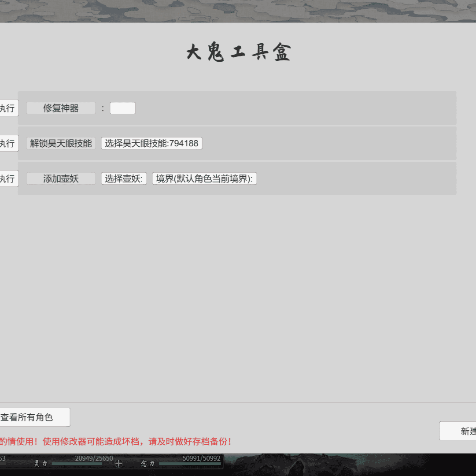
Task: Click the execute button for 添加壶妖
Action: pyautogui.click(x=9, y=178)
